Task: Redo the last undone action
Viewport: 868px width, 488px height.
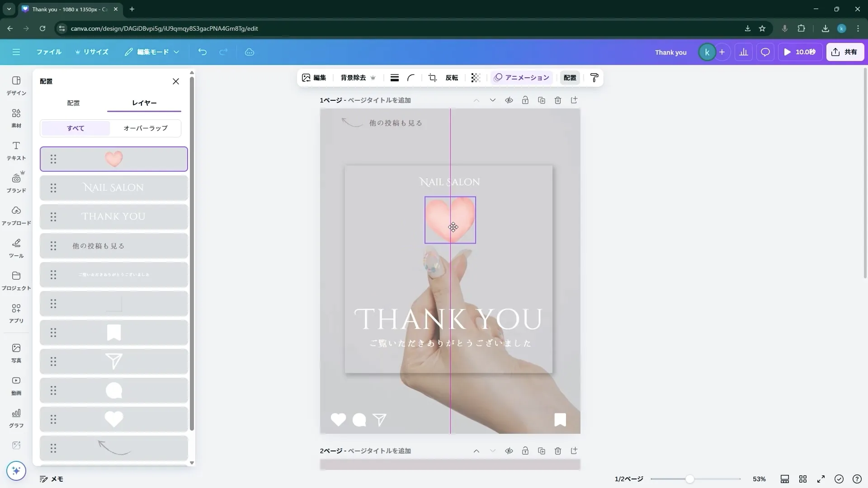Action: (223, 52)
